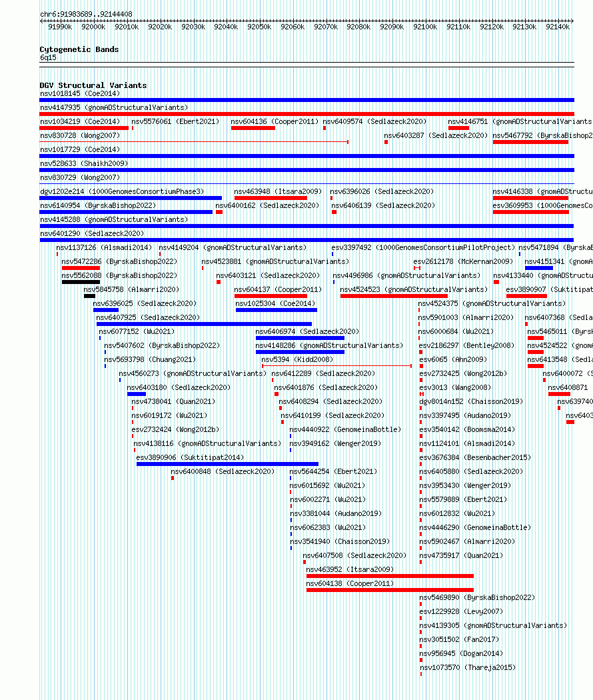The image size is (593, 700).
Task: Open esv3890906 (Suktitipat2014) variant
Action: [190, 457]
